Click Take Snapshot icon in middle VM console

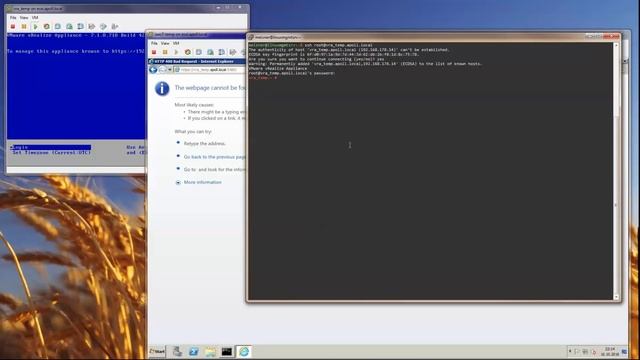coord(199,52)
